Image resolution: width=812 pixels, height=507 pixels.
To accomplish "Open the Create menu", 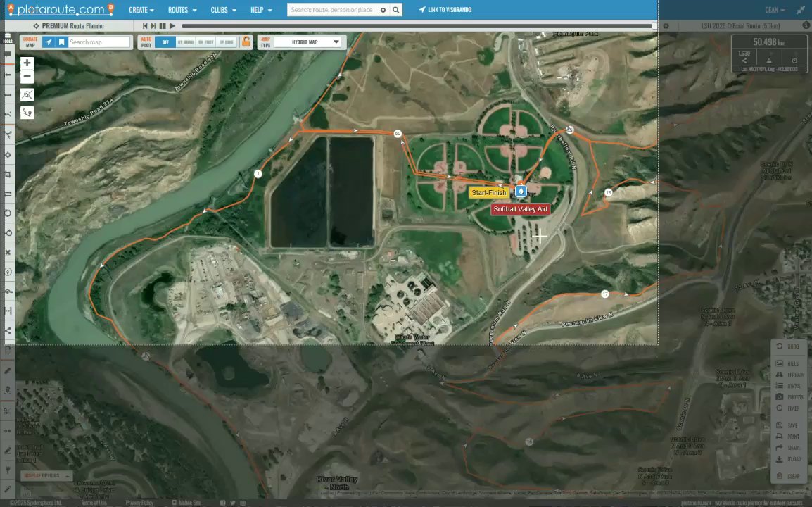I will tap(141, 10).
